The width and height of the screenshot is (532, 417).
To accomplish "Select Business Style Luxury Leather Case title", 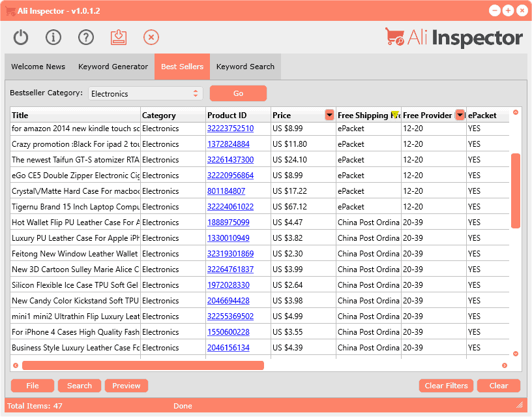I will tap(76, 347).
